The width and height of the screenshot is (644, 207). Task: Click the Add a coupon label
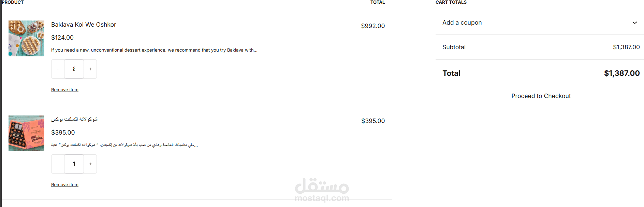point(462,23)
